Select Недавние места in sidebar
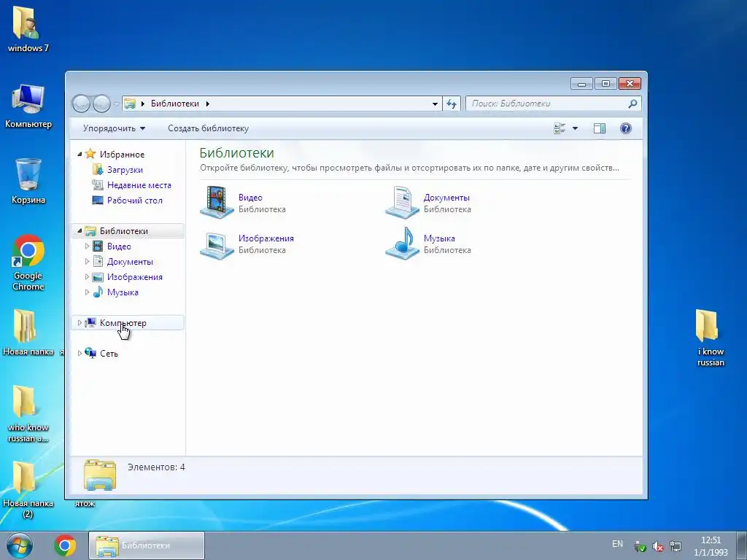 [x=139, y=184]
